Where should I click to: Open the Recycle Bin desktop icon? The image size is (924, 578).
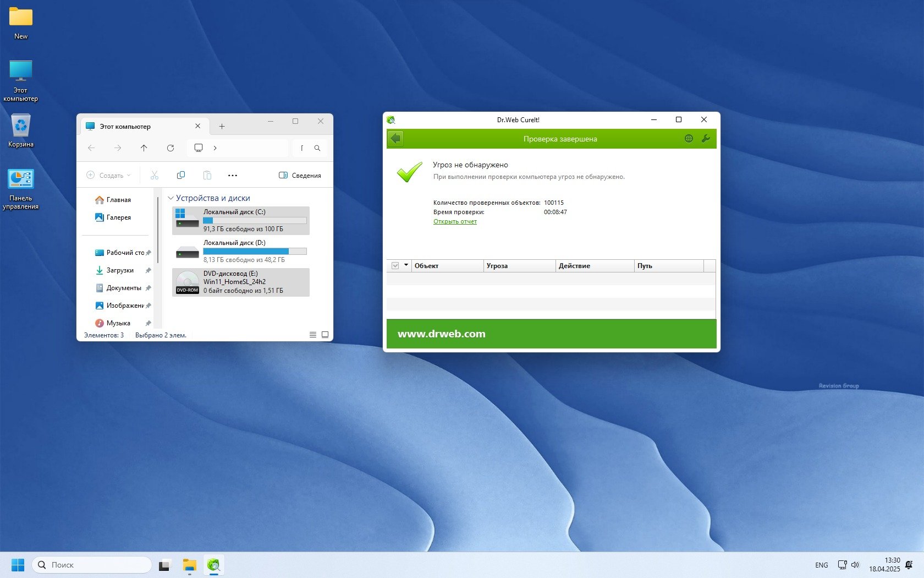[x=21, y=130]
